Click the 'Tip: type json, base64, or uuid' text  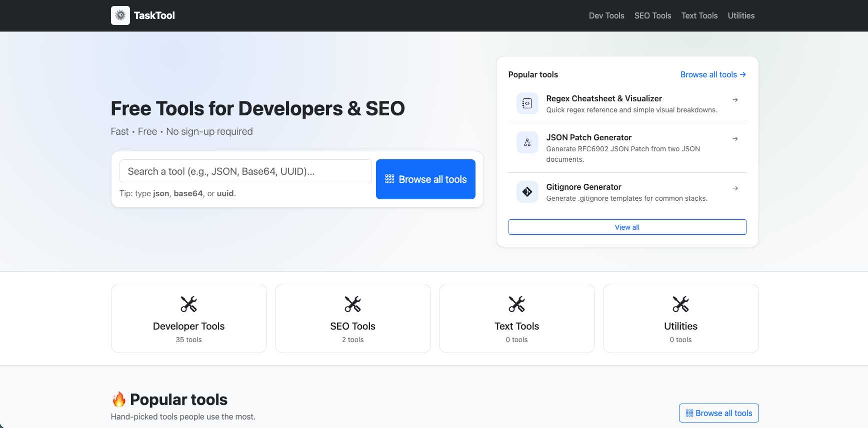point(177,193)
